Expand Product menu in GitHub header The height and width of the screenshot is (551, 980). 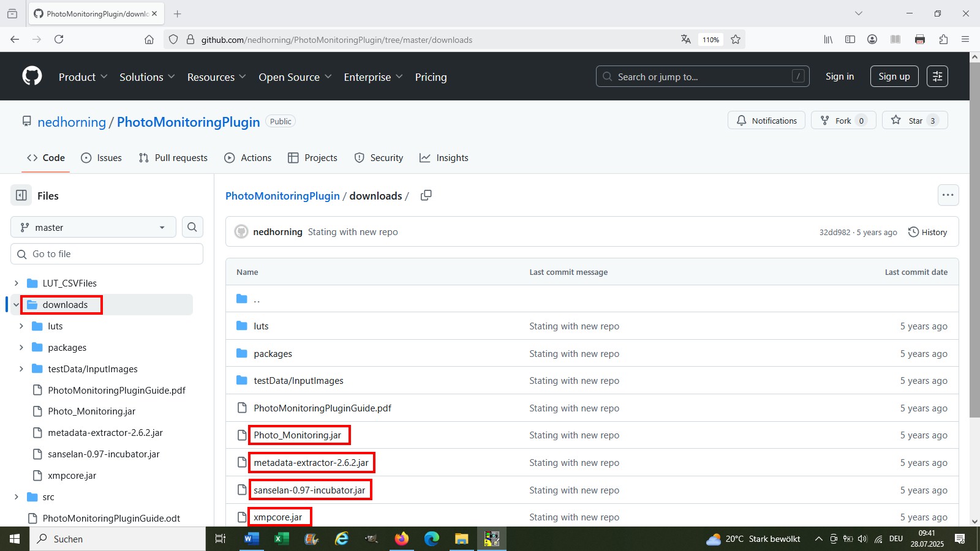click(83, 77)
